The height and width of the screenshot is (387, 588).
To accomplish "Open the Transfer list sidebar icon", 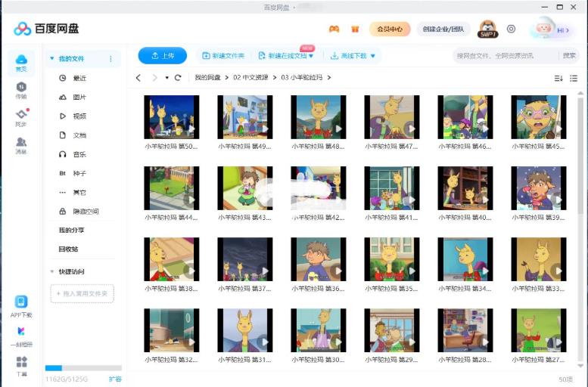I will 21,90.
